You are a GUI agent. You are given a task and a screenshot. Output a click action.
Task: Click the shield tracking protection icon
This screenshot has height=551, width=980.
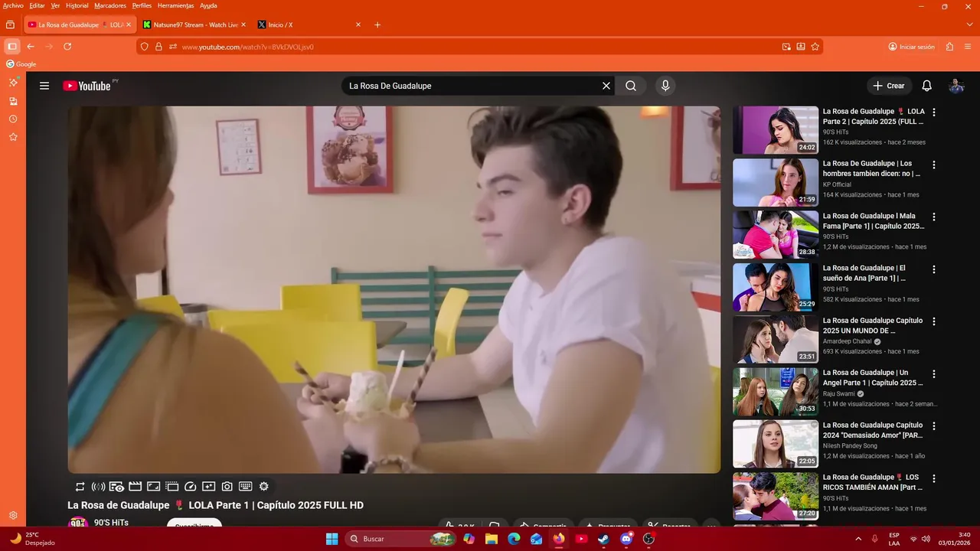coord(144,47)
